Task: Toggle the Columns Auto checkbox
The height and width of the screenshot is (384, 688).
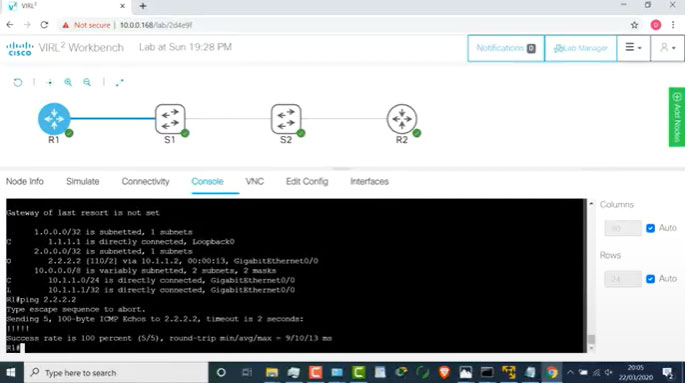Action: (651, 228)
